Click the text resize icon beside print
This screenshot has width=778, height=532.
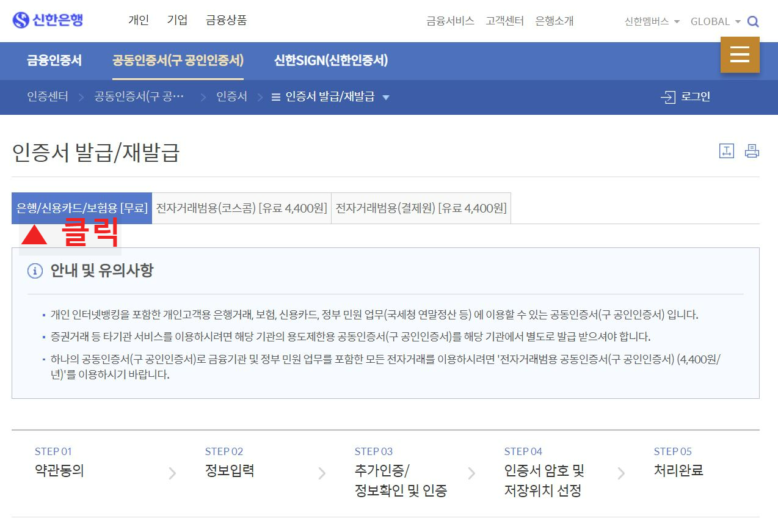coord(726,150)
